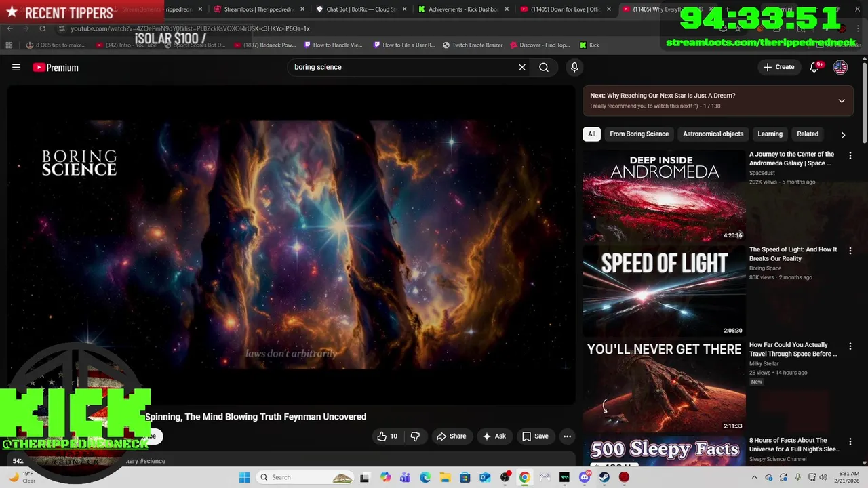Screen dimensions: 868x488
Task: Select the Related filter chip
Action: click(x=808, y=134)
